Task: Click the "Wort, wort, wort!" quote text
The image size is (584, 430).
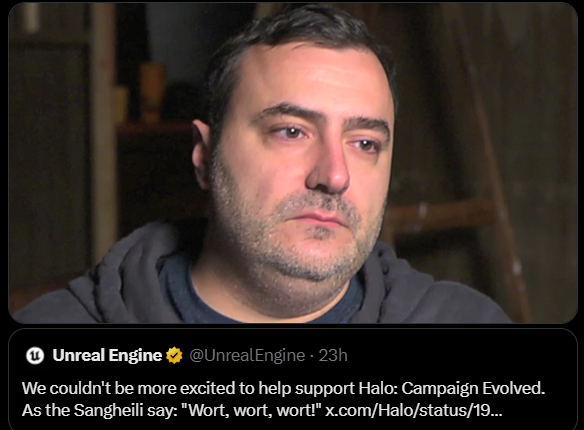Action: (255, 410)
